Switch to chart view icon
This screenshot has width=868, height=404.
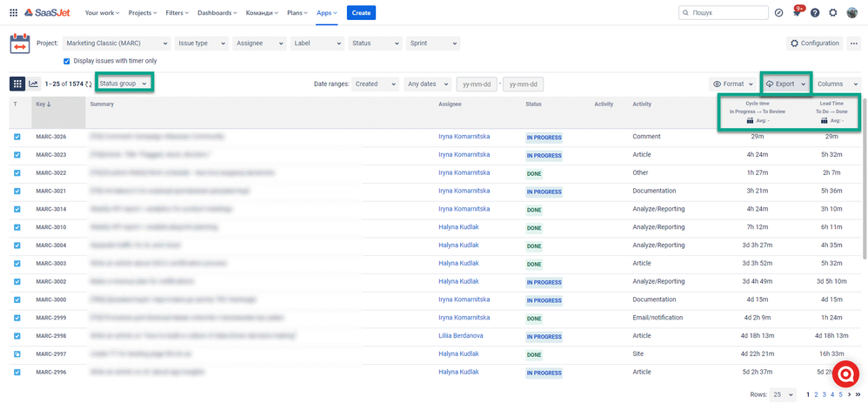(x=34, y=84)
